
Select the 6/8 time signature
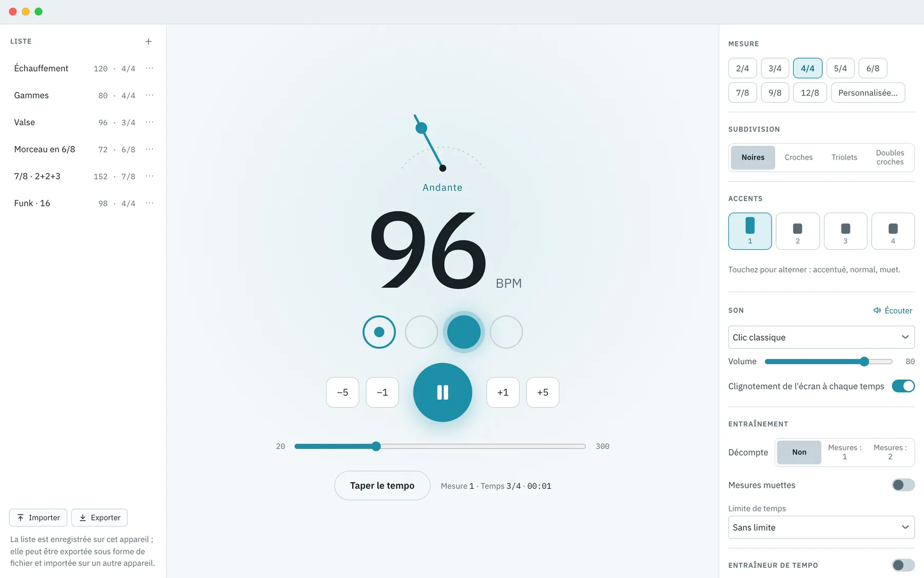coord(873,68)
